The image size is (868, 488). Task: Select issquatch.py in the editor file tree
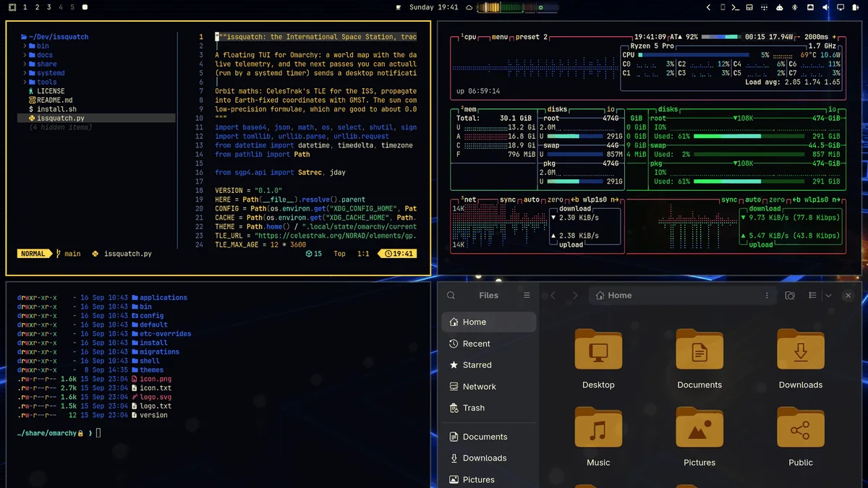[x=96, y=118]
